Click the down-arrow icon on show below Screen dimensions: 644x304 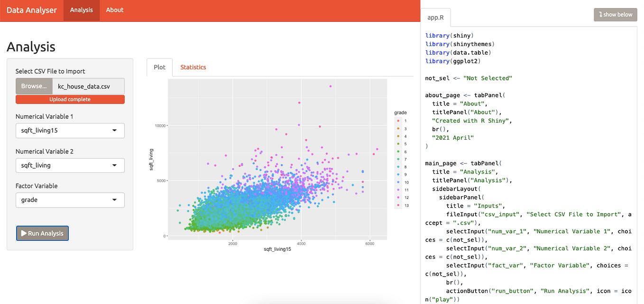[x=601, y=15]
